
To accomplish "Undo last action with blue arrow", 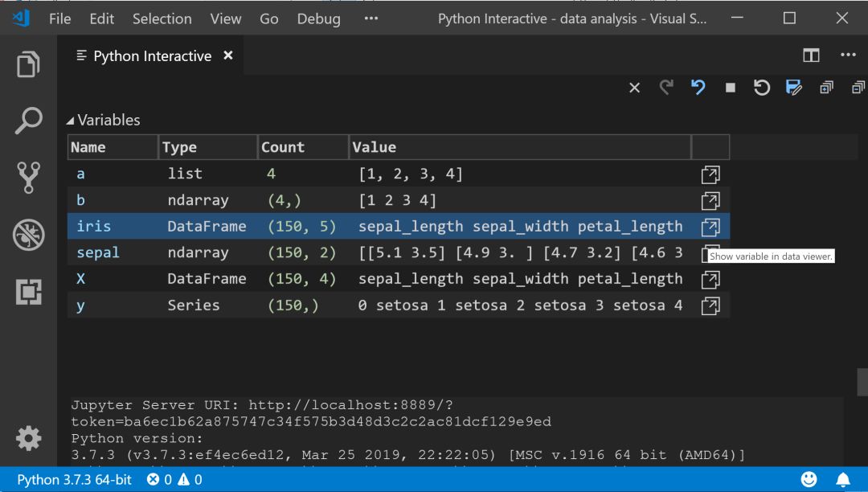I will point(698,88).
